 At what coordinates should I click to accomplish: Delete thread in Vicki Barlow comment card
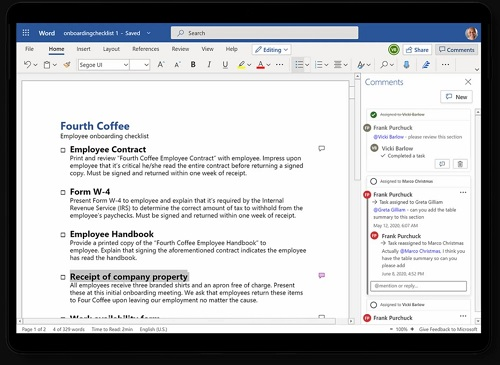coord(460,164)
